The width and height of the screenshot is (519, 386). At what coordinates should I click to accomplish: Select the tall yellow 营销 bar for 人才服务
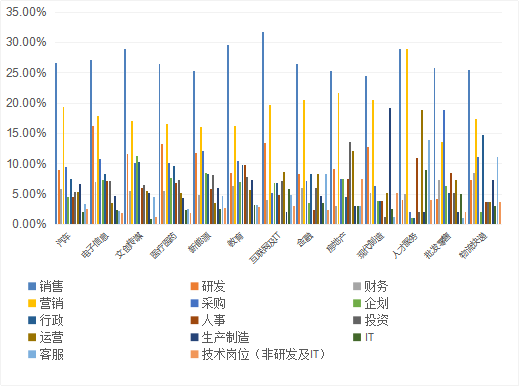point(407,136)
